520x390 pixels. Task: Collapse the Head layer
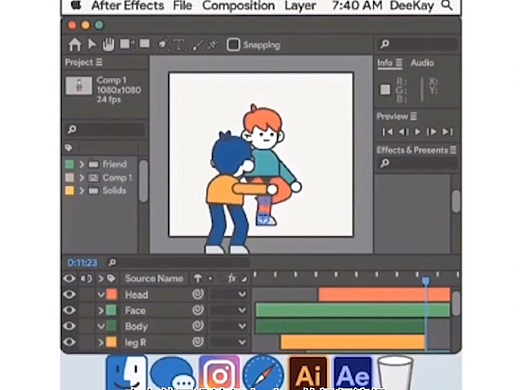point(101,295)
